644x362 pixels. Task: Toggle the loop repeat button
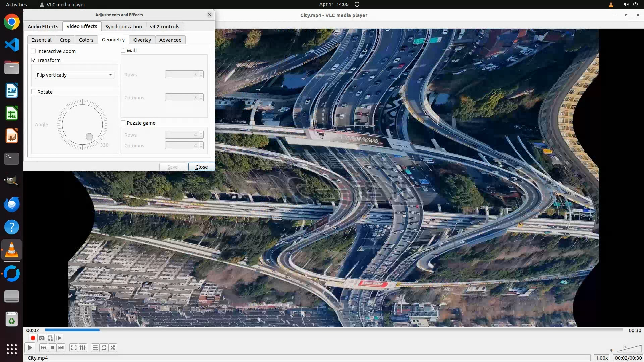104,348
